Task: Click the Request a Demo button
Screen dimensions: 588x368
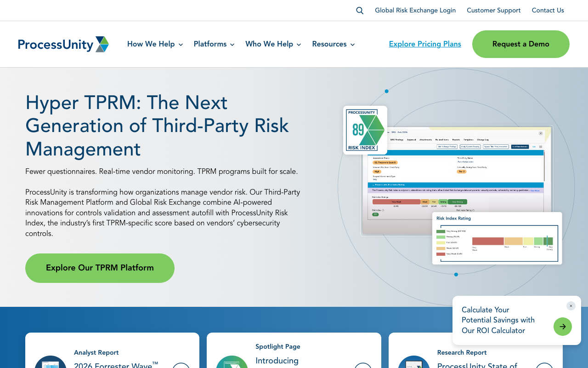Action: (x=521, y=44)
